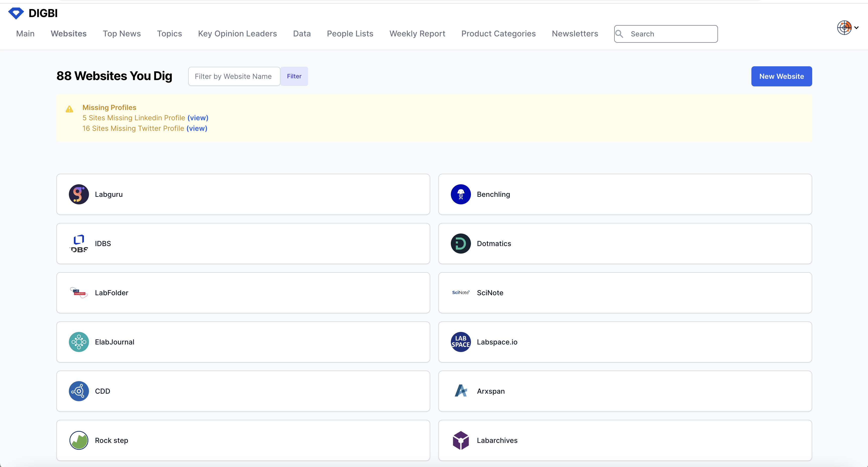Open the Benchling website name
Image resolution: width=868 pixels, height=467 pixels.
point(493,194)
